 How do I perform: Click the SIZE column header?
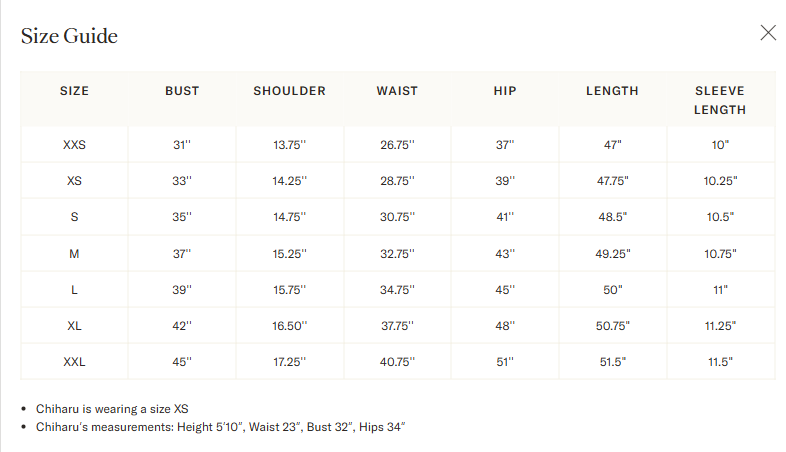[x=74, y=91]
